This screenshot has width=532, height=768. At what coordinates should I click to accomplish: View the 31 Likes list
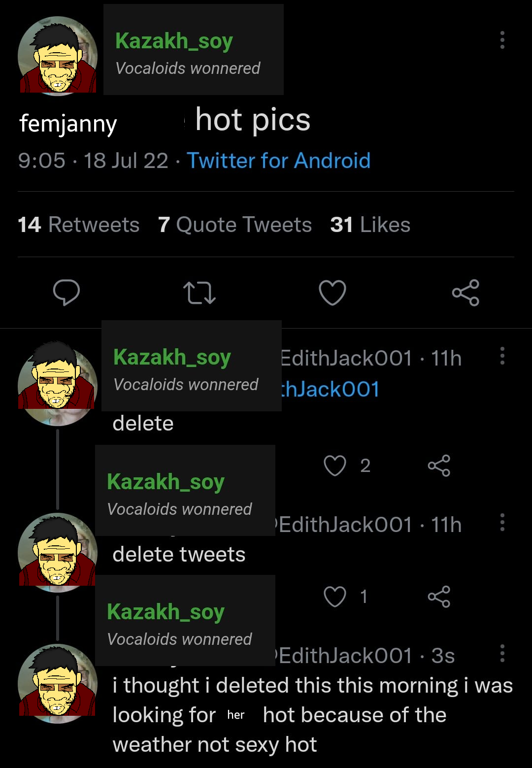[370, 225]
